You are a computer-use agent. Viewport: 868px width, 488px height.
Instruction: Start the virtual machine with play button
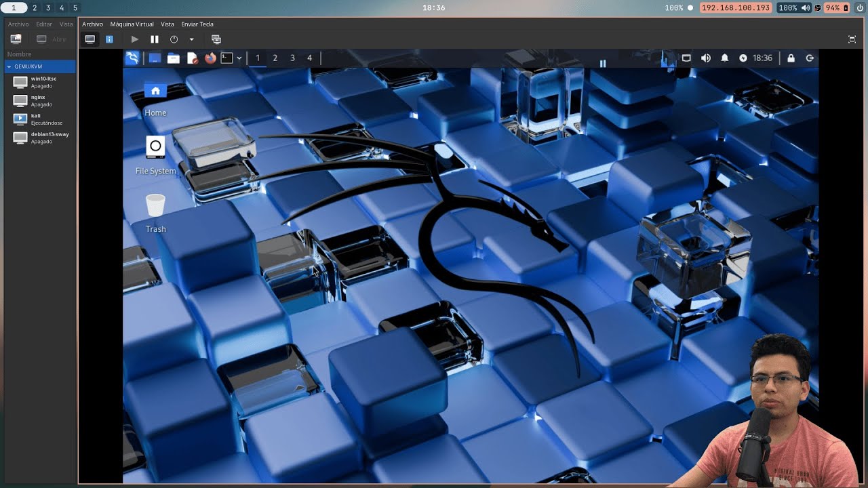point(134,39)
